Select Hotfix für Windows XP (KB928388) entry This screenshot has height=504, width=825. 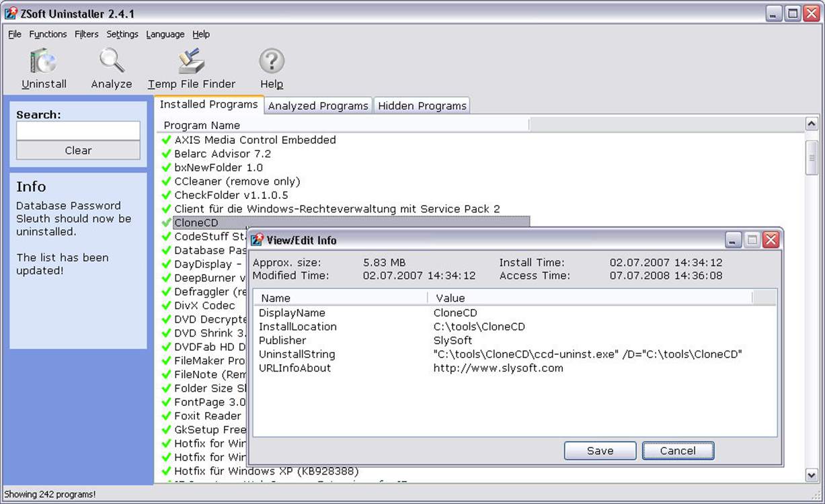point(266,471)
